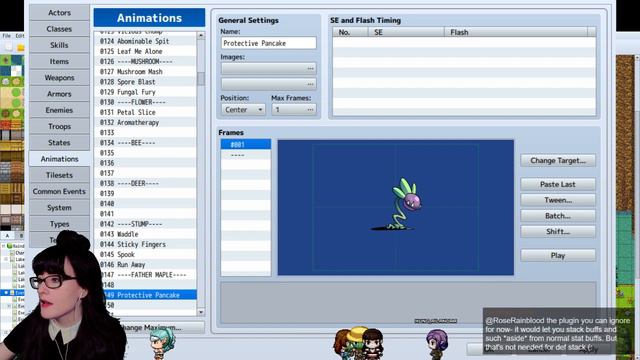Click the Flash column header
The image size is (640, 360).
pos(516,32)
